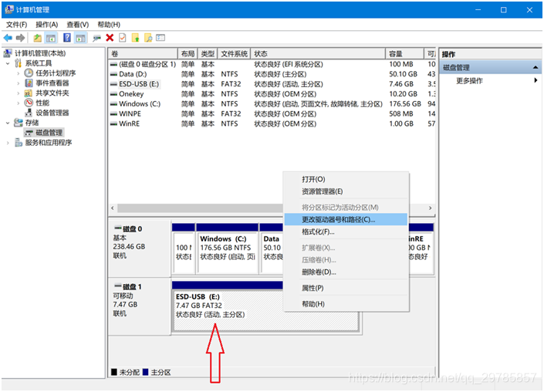The height and width of the screenshot is (392, 544).
Task: Open 设备管理器 in the tree
Action: [x=52, y=113]
